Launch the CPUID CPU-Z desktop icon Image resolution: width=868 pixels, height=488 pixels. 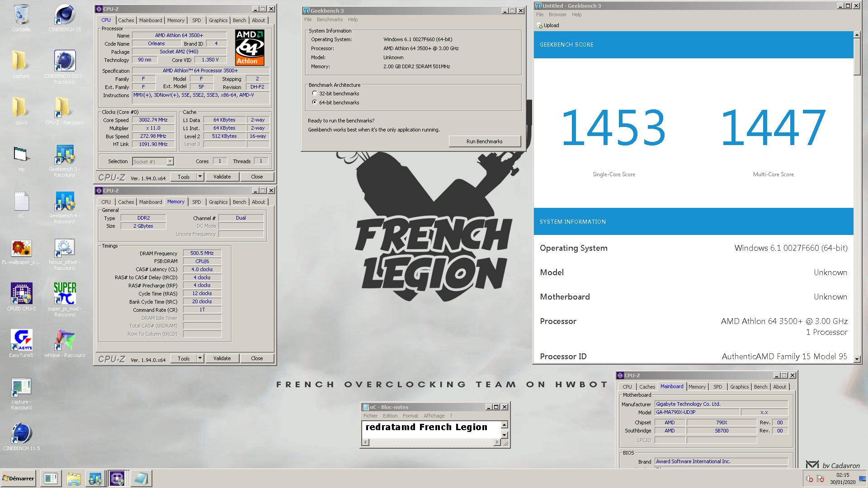coord(21,294)
